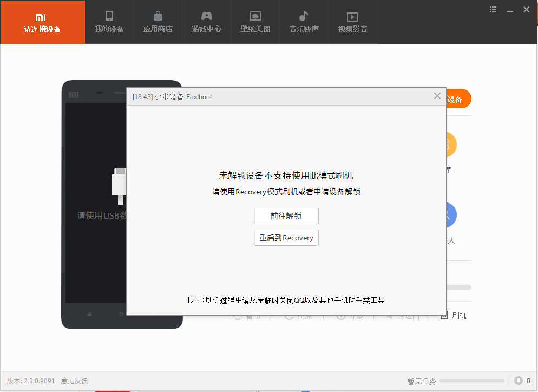Click the download tasks arrow icon
Viewport: 538px width, 392px height.
pyautogui.click(x=518, y=381)
